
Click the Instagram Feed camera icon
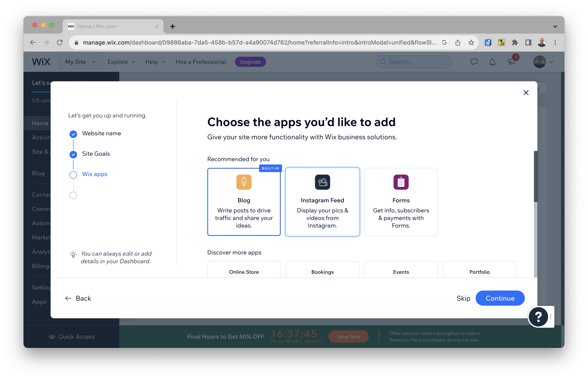pyautogui.click(x=322, y=182)
